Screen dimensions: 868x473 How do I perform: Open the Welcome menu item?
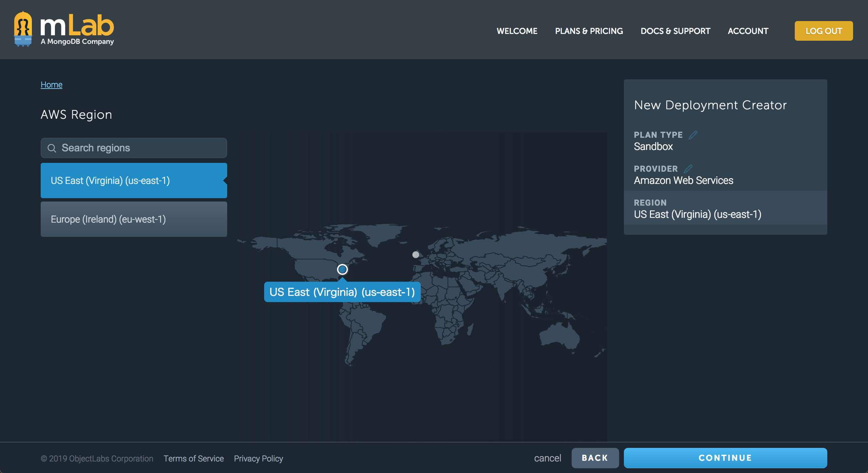[517, 31]
